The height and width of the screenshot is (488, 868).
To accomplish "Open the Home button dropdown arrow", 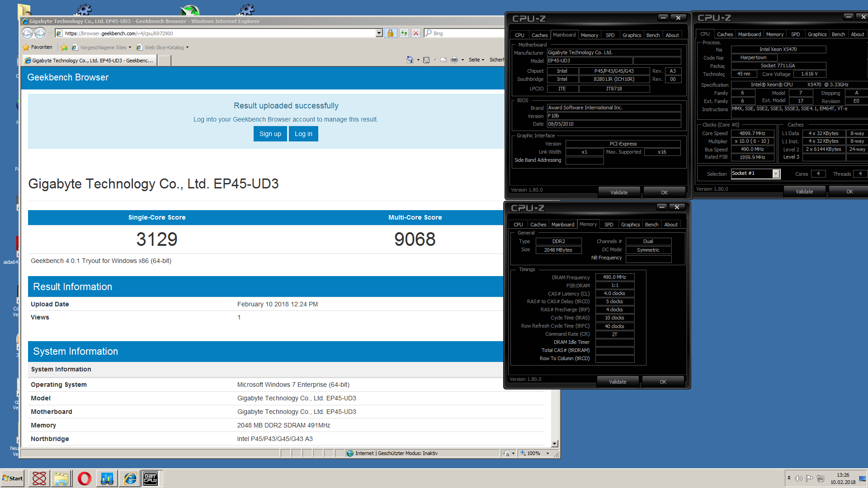I will click(418, 60).
